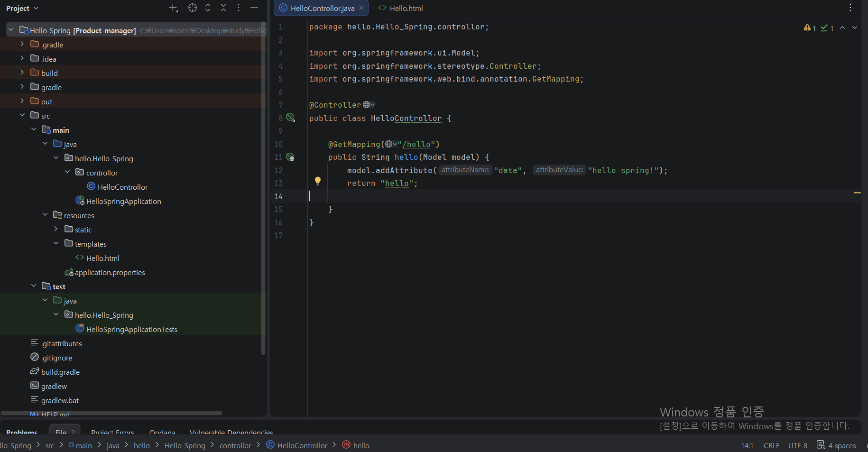Viewport: 868px width, 452px height.
Task: Click the HelloSpringApplicationTests class icon
Action: tap(80, 329)
